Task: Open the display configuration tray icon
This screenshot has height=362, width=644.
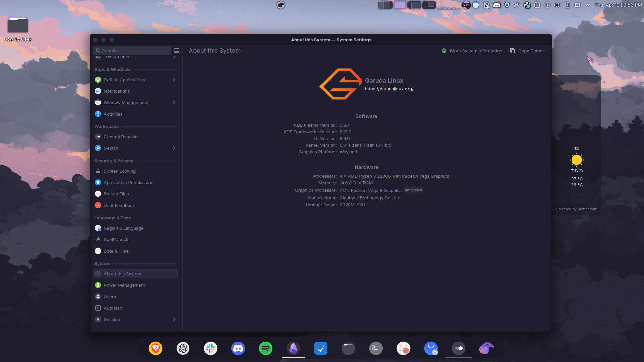Action: (577, 5)
